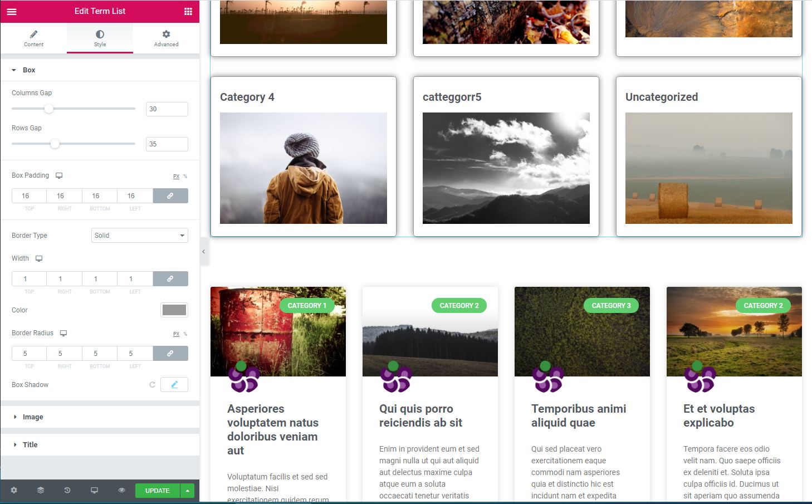Preview changes with the eye icon

[x=121, y=490]
